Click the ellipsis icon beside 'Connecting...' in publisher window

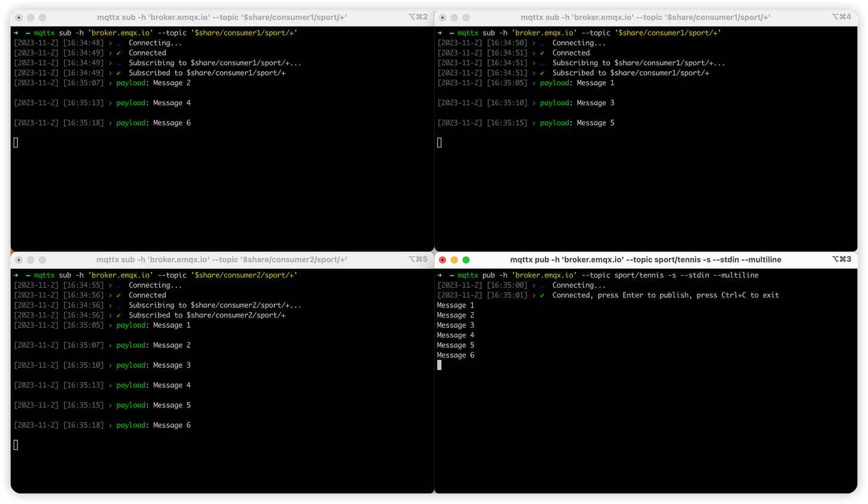point(542,285)
